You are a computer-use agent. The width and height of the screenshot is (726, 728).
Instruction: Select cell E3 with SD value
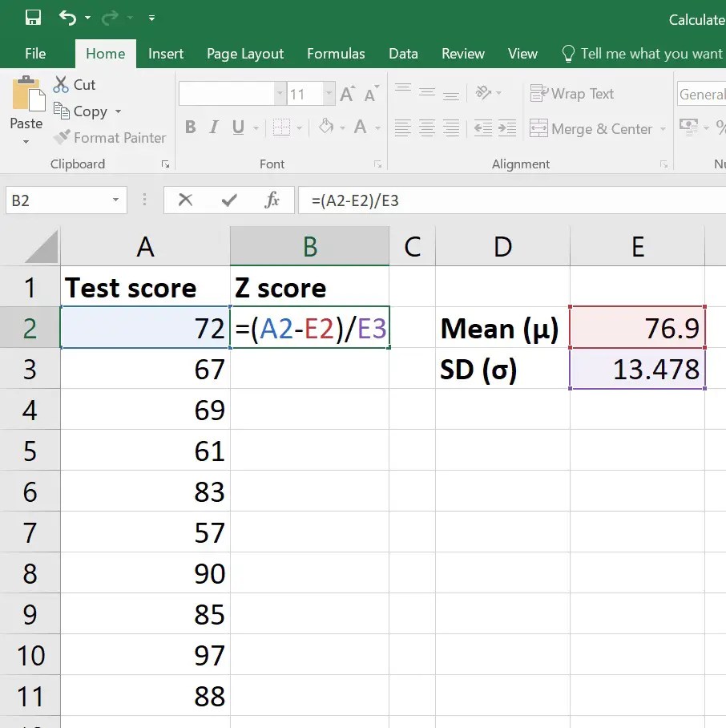(637, 370)
